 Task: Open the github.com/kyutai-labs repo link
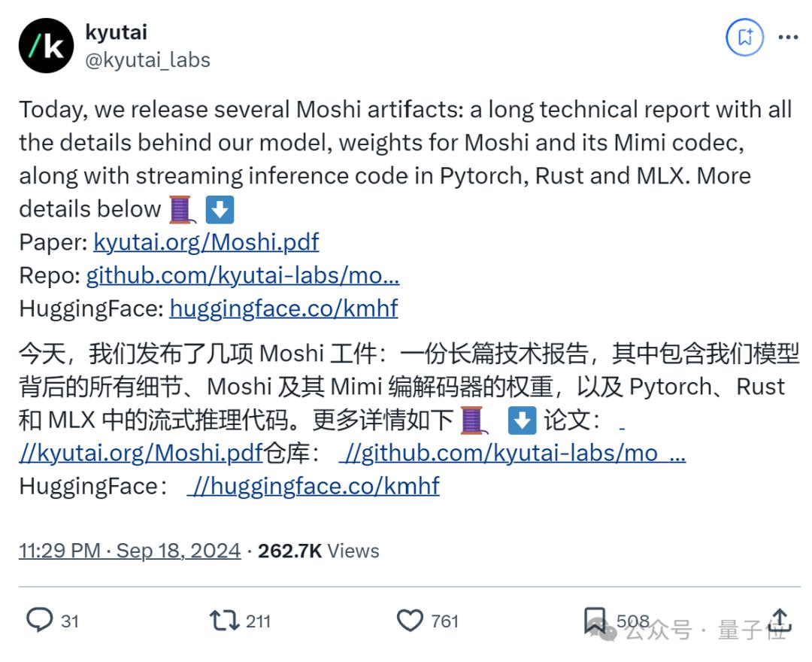(x=243, y=275)
